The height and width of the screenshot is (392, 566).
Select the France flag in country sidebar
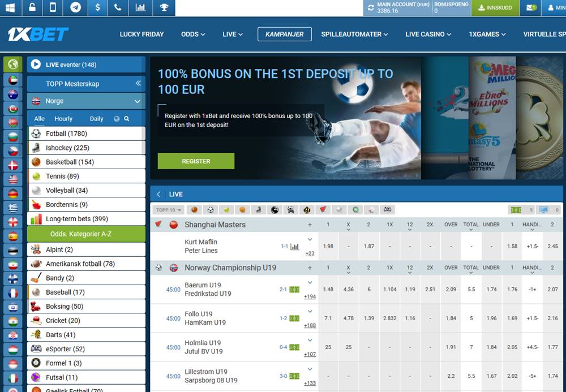pos(13,293)
